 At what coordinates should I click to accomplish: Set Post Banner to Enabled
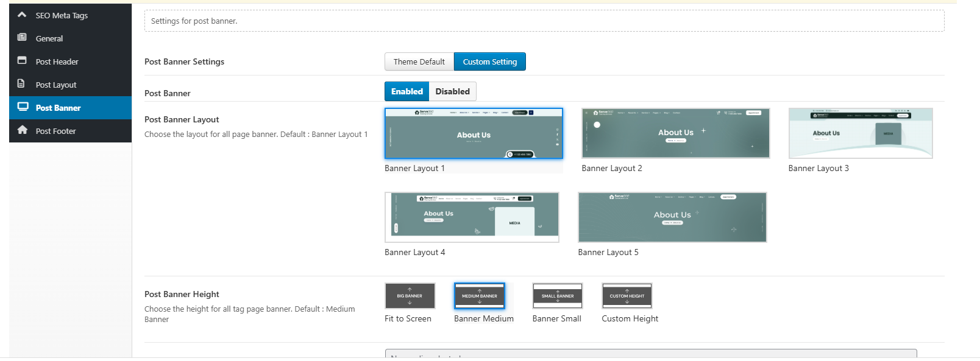pos(407,91)
